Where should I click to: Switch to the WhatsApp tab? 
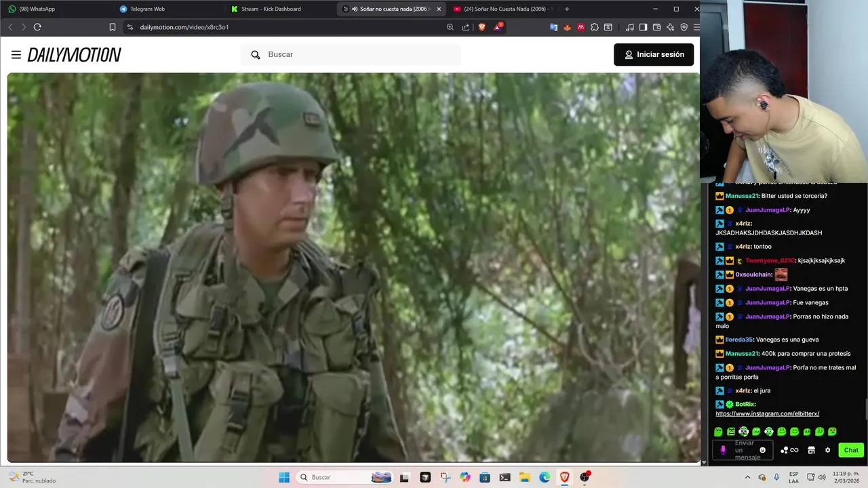56,9
